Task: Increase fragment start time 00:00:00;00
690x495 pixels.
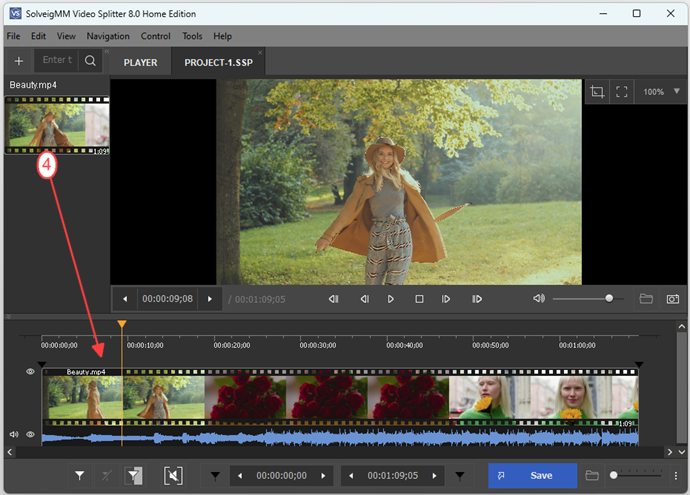Action: coord(323,476)
